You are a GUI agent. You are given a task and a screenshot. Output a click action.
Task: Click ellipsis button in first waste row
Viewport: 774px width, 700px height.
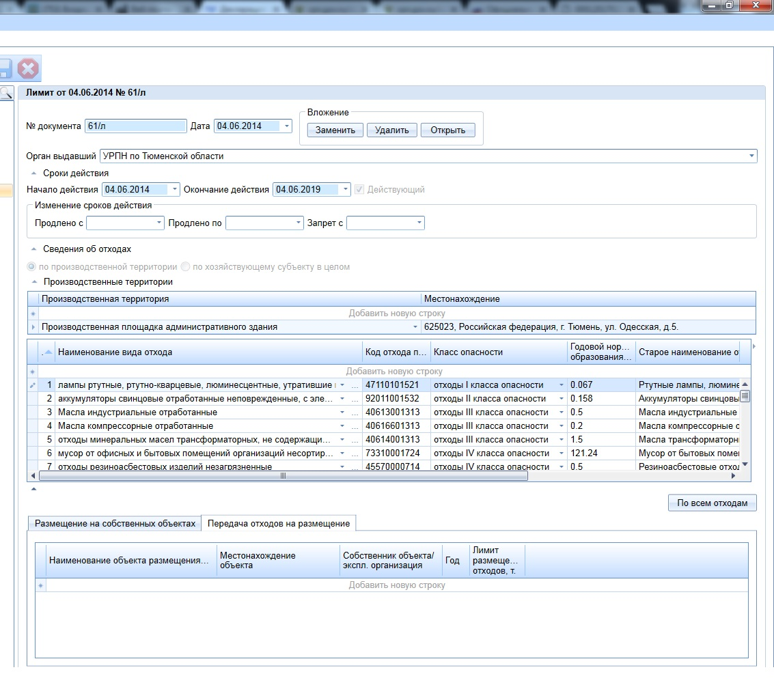pos(355,385)
